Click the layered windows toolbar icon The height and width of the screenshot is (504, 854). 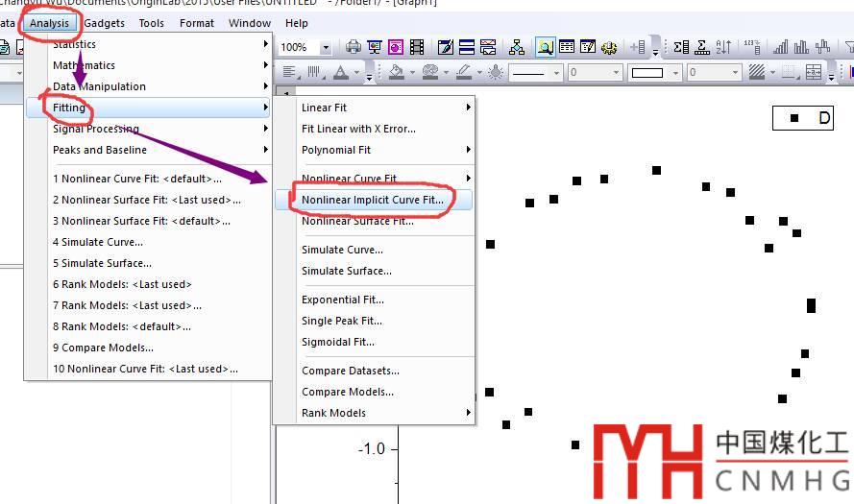coord(488,47)
